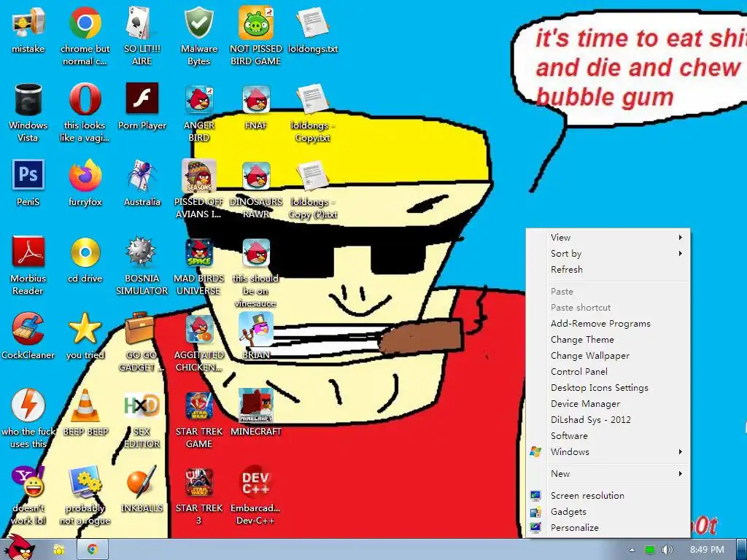Launch the 'CockCleaner' CCleaner icon

coord(28,328)
